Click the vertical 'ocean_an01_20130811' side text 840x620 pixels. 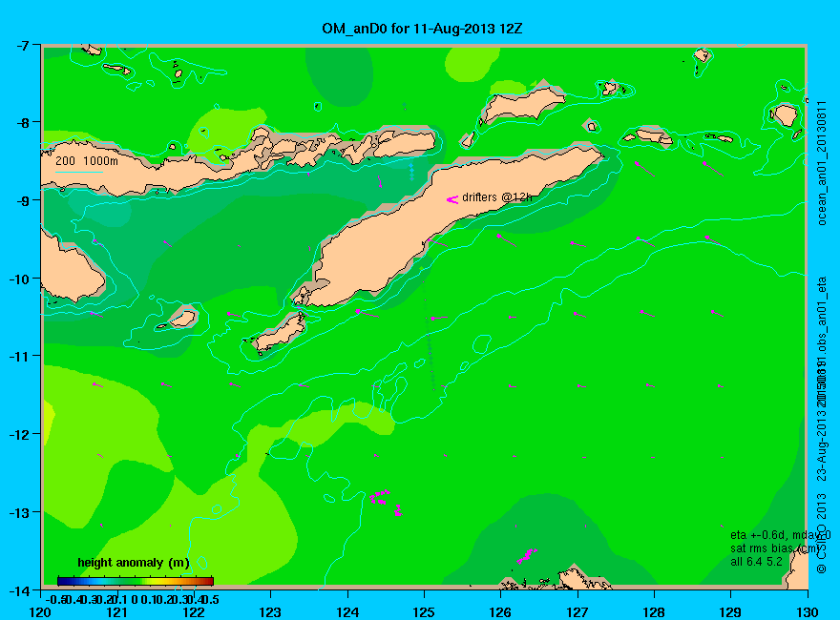click(822, 163)
